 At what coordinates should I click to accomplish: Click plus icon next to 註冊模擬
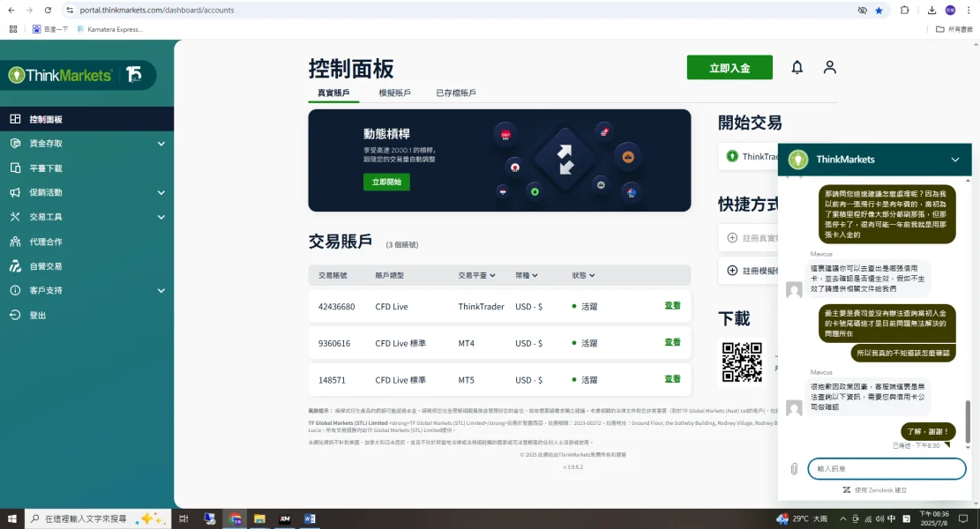pos(732,271)
